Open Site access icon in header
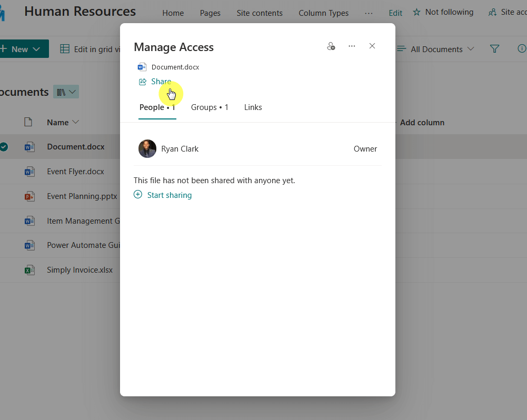527x420 pixels. click(x=492, y=13)
